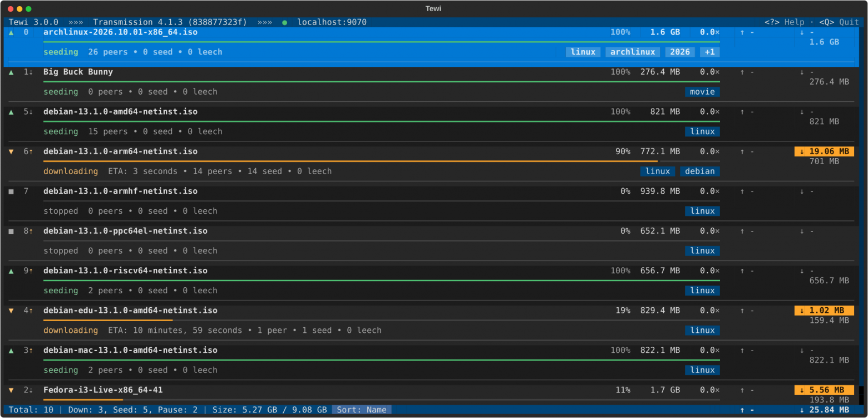Click the total upload arrow in the status bar
Image resolution: width=868 pixels, height=418 pixels.
pos(742,410)
